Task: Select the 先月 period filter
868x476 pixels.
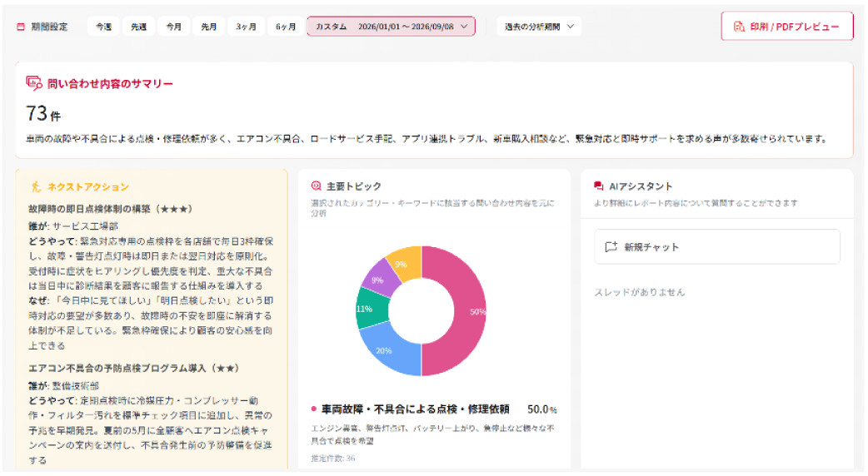Action: [209, 27]
